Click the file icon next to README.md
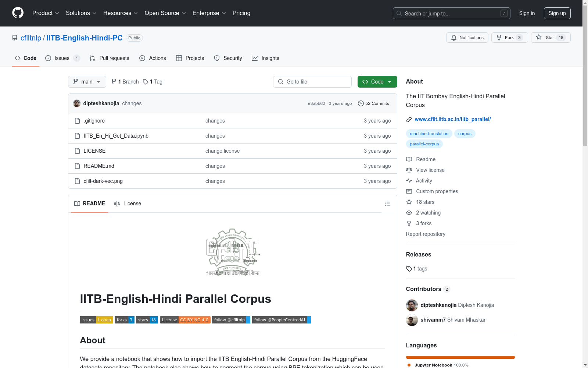 pos(77,166)
